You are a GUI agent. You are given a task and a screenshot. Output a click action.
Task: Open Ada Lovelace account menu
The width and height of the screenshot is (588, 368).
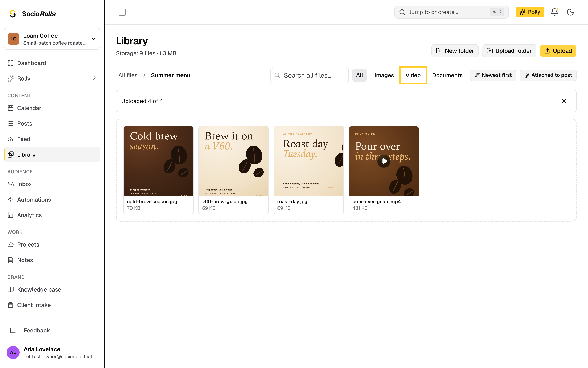(x=52, y=352)
